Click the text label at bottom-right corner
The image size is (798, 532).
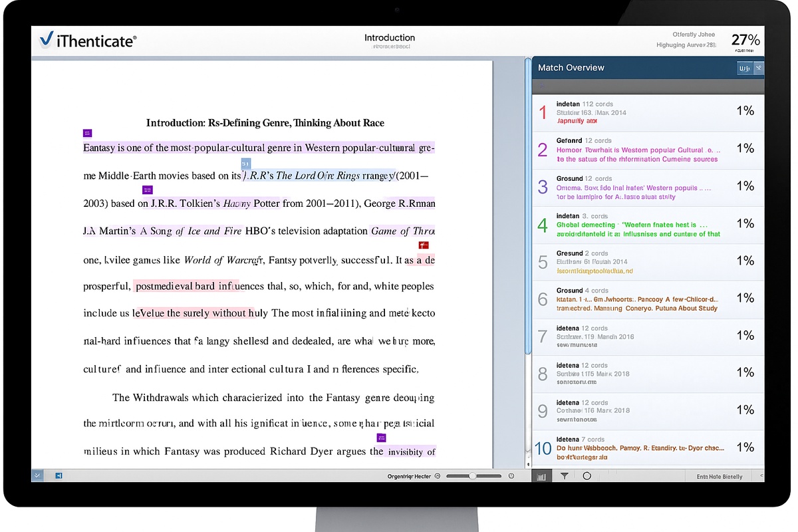click(x=720, y=476)
